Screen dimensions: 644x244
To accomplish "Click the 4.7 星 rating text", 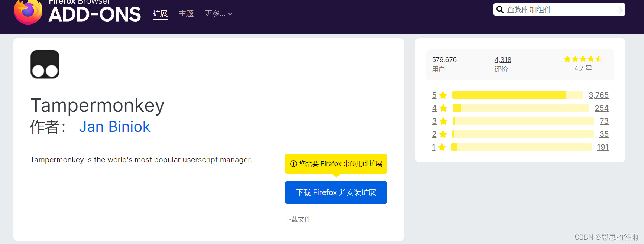I will tap(583, 68).
